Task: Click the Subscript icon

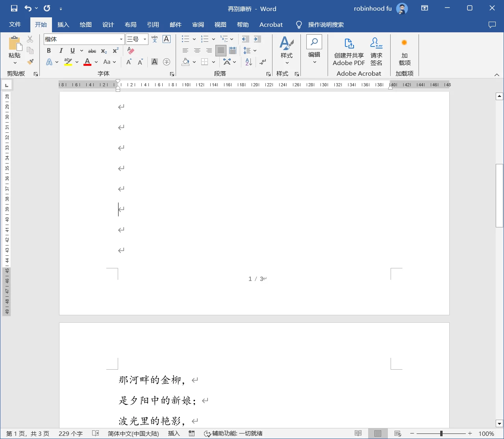Action: tap(104, 50)
